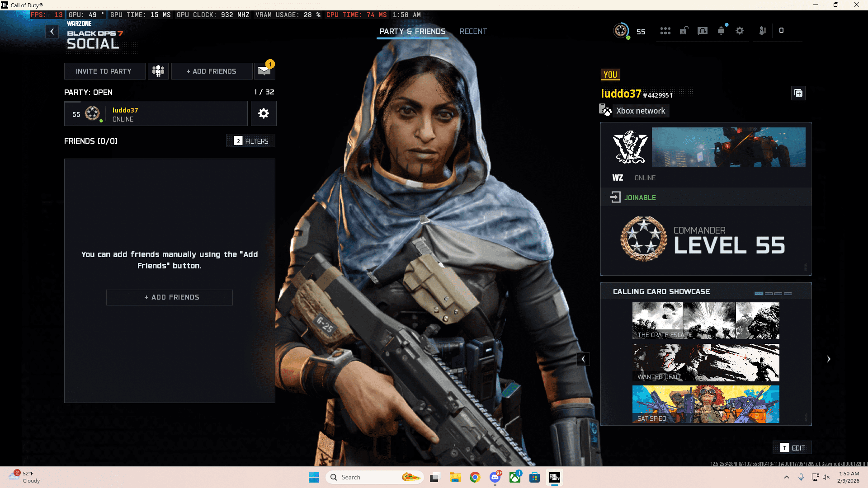Open the notifications bell icon
868x488 pixels.
pos(722,31)
